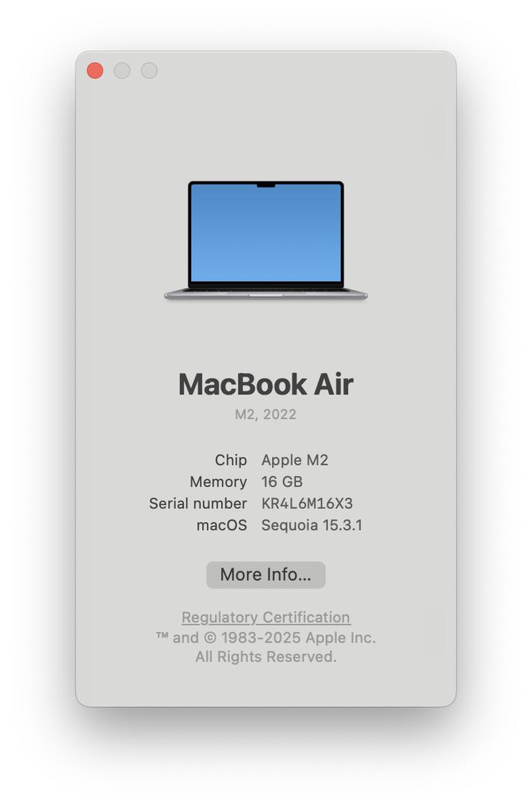Open the Regulatory Certification link
532x807 pixels.
click(265, 617)
